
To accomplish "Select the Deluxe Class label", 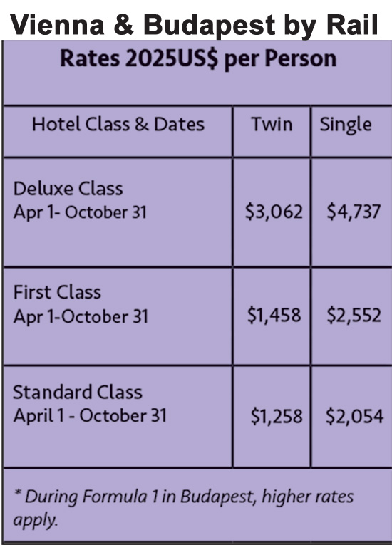I will point(68,189).
